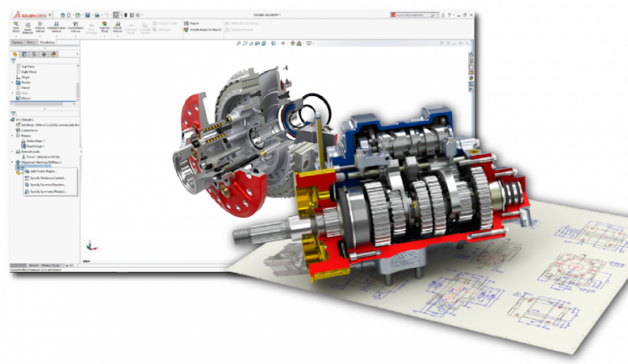The image size is (628, 364).
Task: Expand the Fixtures node in study tree
Action: (x=13, y=134)
